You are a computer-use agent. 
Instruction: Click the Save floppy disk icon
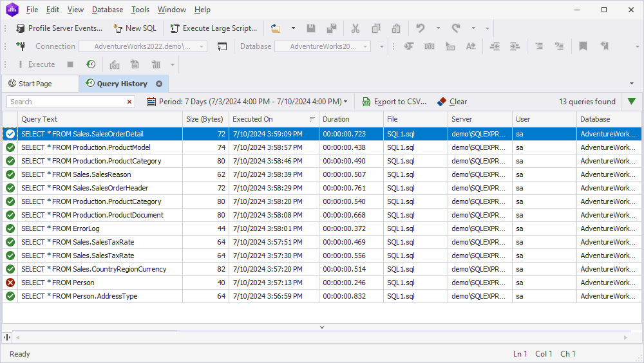click(x=311, y=28)
